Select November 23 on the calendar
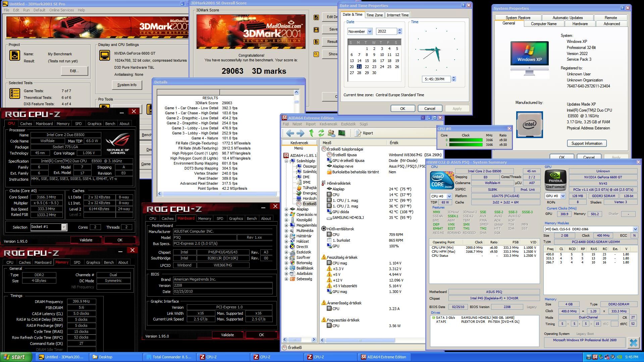The width and height of the screenshot is (644, 362). click(374, 67)
